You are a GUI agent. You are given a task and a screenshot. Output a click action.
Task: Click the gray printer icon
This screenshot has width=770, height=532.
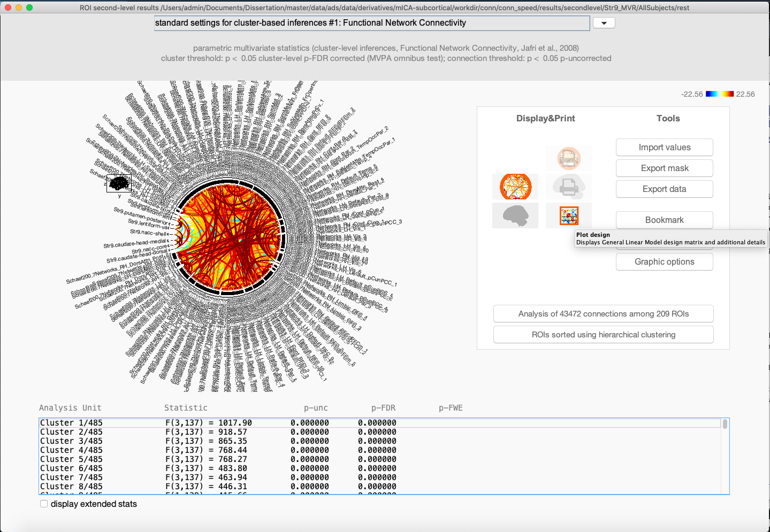pyautogui.click(x=569, y=187)
